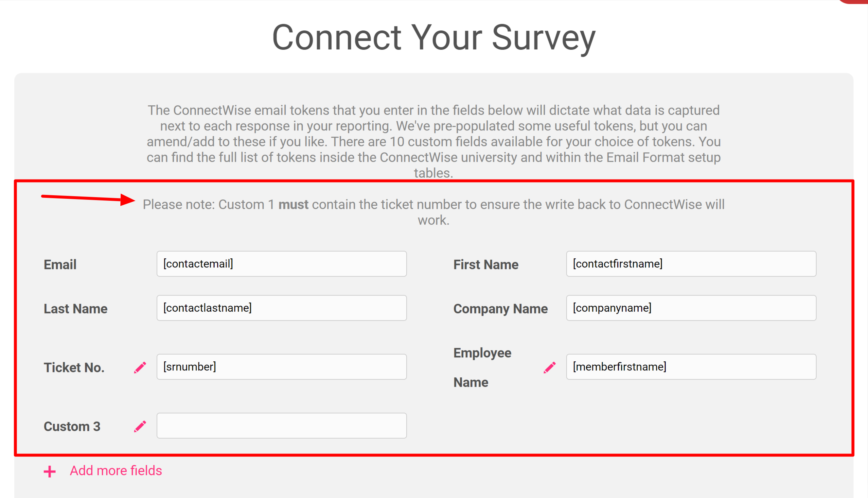Open the Add more fields link
868x498 pixels.
[x=115, y=471]
